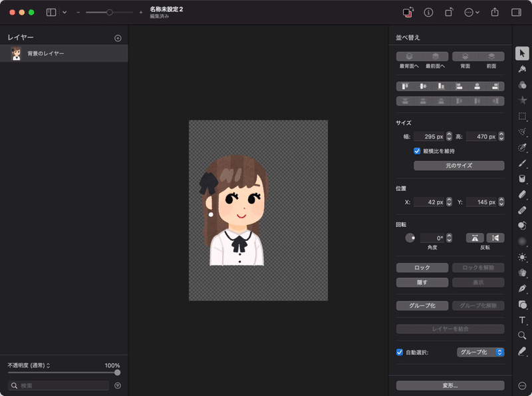This screenshot has height=396, width=532.
Task: Select the Quick Selection brush tool
Action: pyautogui.click(x=522, y=147)
